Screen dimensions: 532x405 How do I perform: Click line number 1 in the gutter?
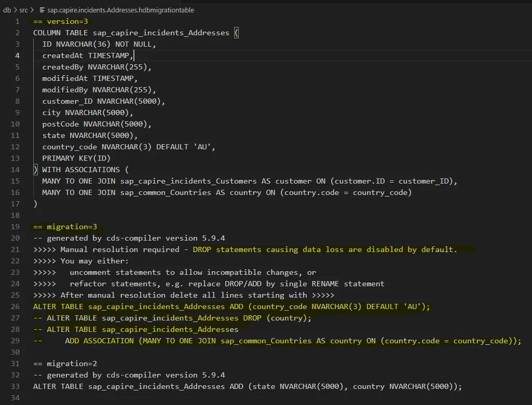[x=17, y=21]
